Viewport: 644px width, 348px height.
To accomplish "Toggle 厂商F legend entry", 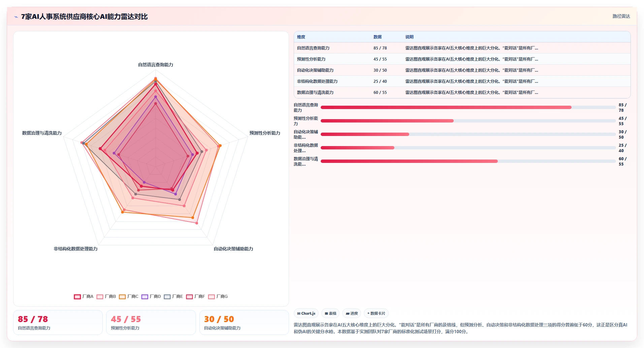I will click(x=195, y=297).
